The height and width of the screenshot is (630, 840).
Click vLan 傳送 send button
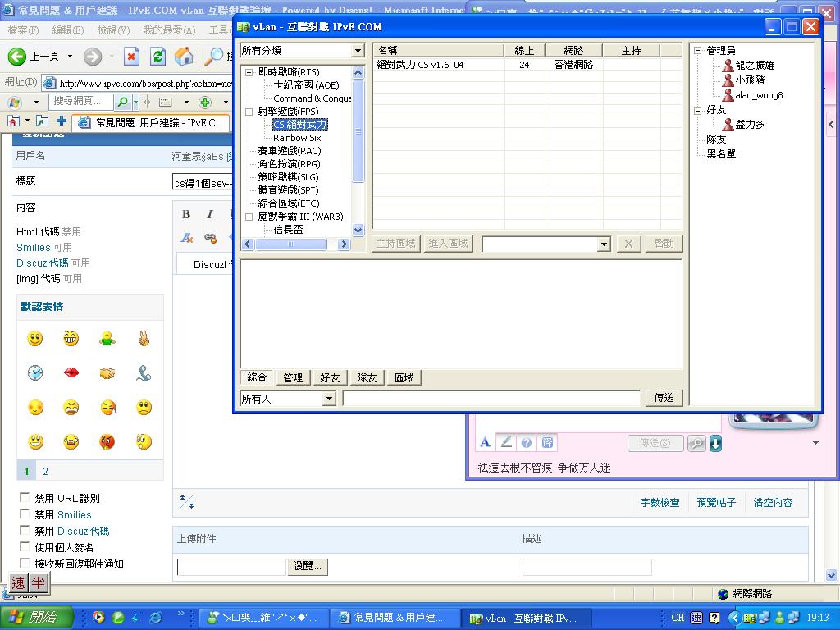click(664, 398)
